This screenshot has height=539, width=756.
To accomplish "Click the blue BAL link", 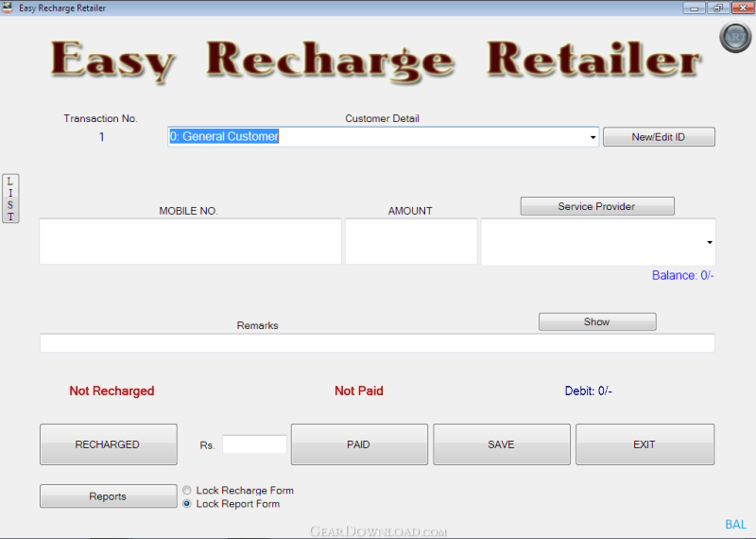I will click(735, 525).
